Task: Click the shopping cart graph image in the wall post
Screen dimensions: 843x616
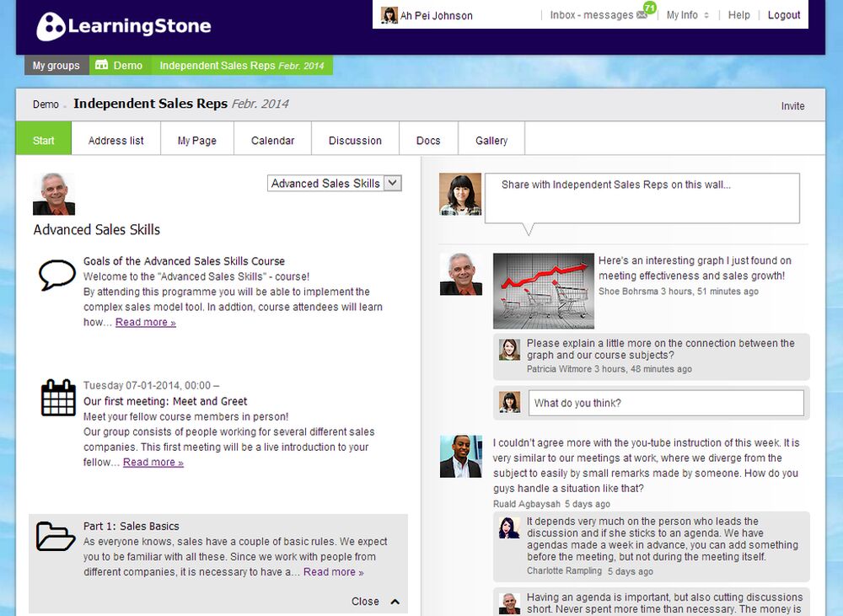Action: 543,290
